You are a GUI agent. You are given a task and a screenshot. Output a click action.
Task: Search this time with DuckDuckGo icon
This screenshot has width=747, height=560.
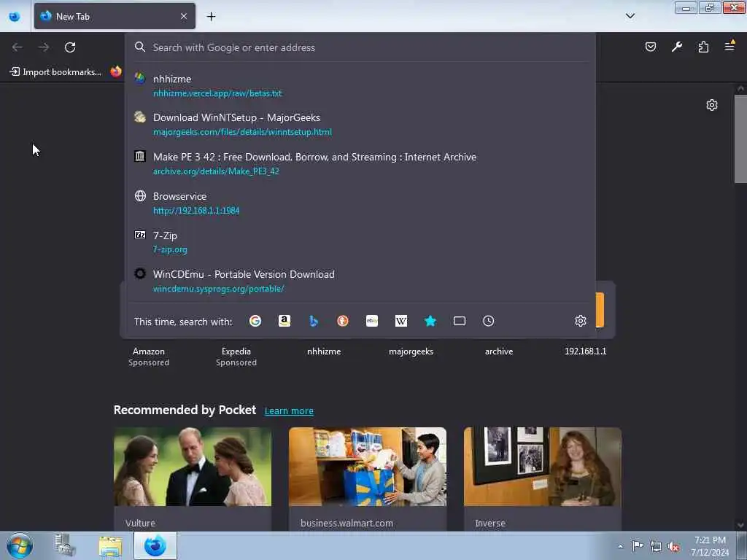[x=343, y=321]
